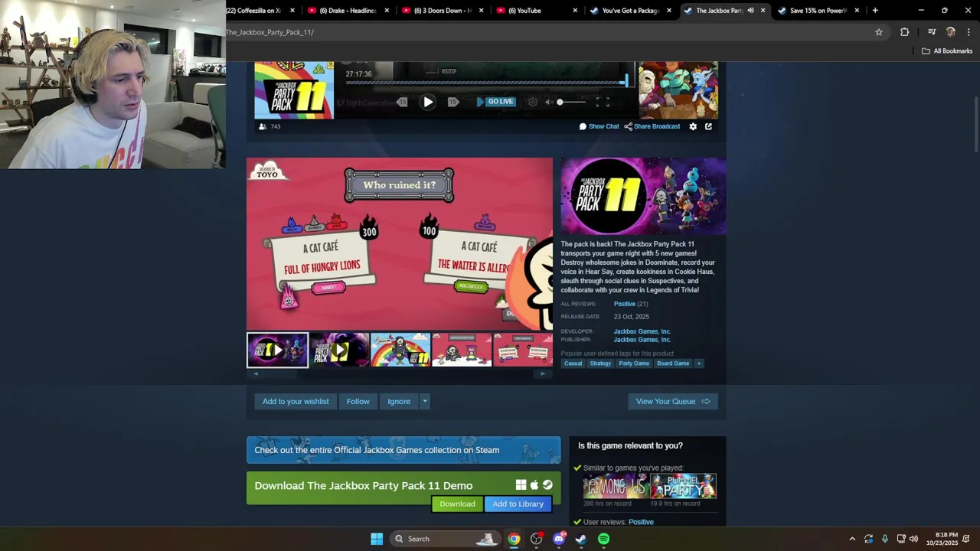The image size is (980, 551).
Task: Adjust the broadcast volume slider
Action: coord(571,102)
